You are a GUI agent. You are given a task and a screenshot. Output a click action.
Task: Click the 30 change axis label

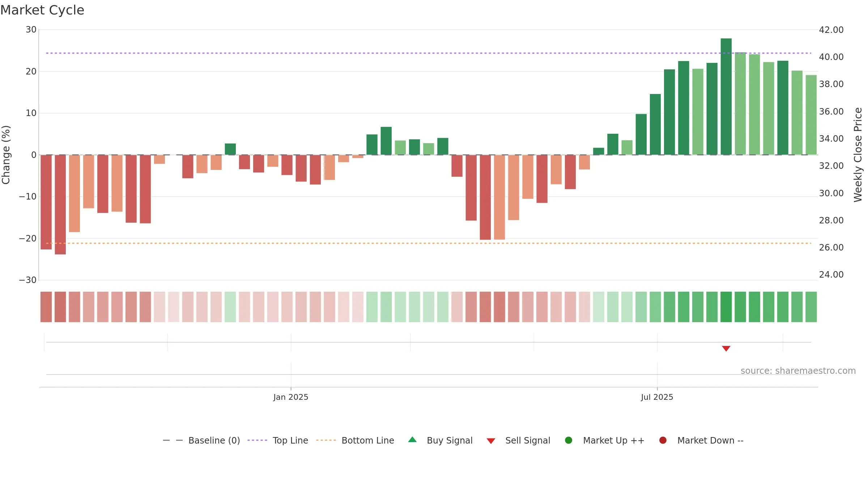pos(31,30)
